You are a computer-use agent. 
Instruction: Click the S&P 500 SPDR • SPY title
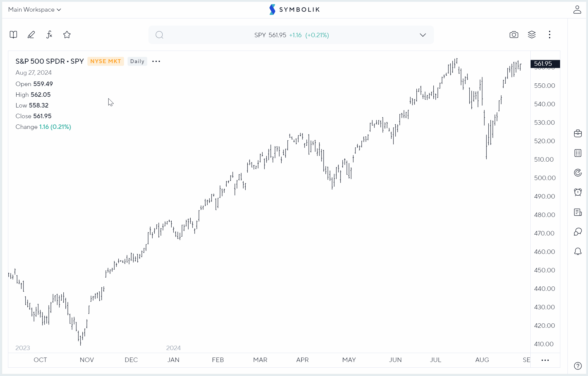pyautogui.click(x=50, y=61)
